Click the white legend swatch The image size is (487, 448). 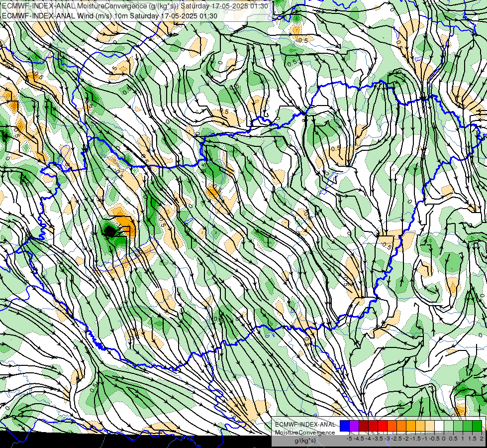(x=439, y=426)
